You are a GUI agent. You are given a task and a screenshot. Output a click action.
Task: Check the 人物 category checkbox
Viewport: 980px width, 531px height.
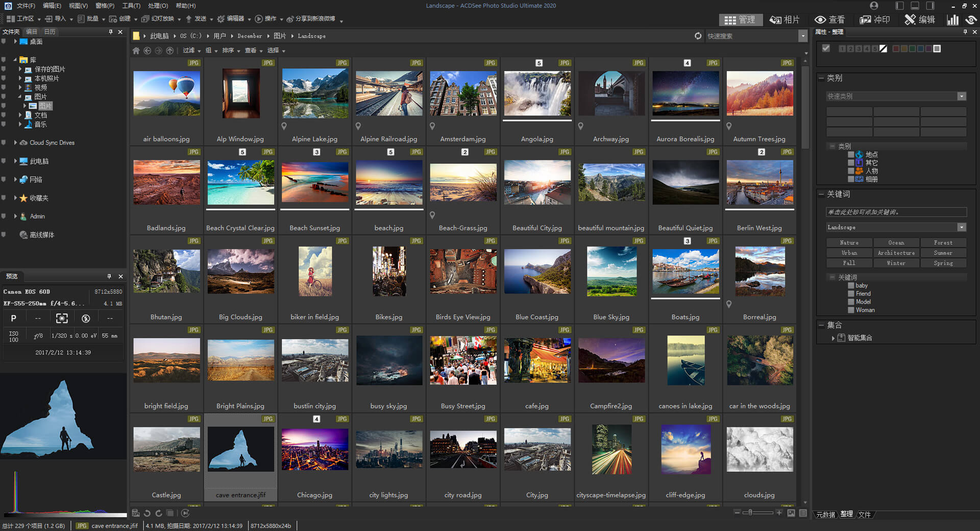[851, 171]
